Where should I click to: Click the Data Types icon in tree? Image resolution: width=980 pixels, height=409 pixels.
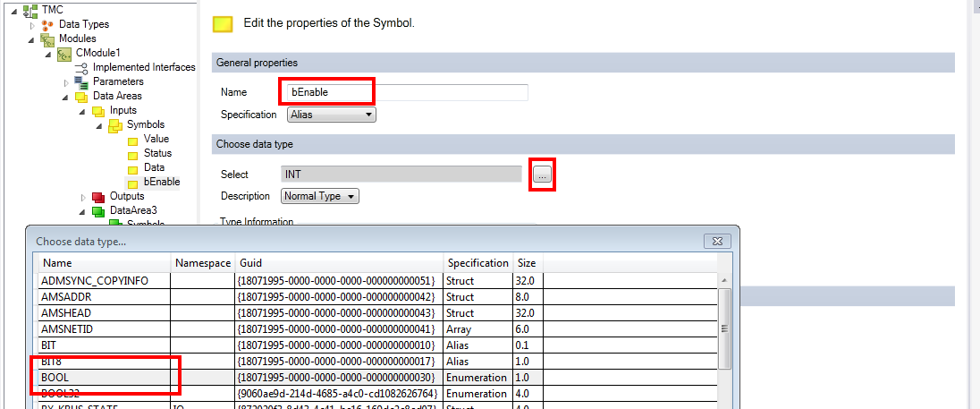[46, 24]
